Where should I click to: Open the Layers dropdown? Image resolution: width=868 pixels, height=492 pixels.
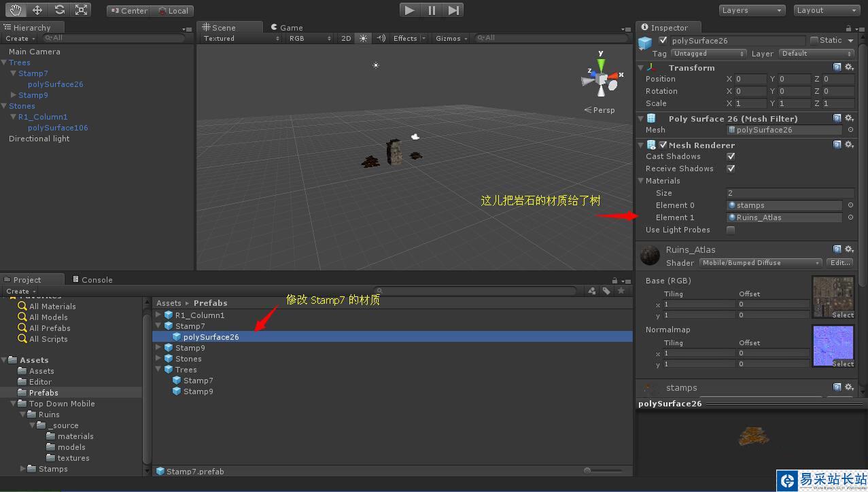pyautogui.click(x=751, y=10)
